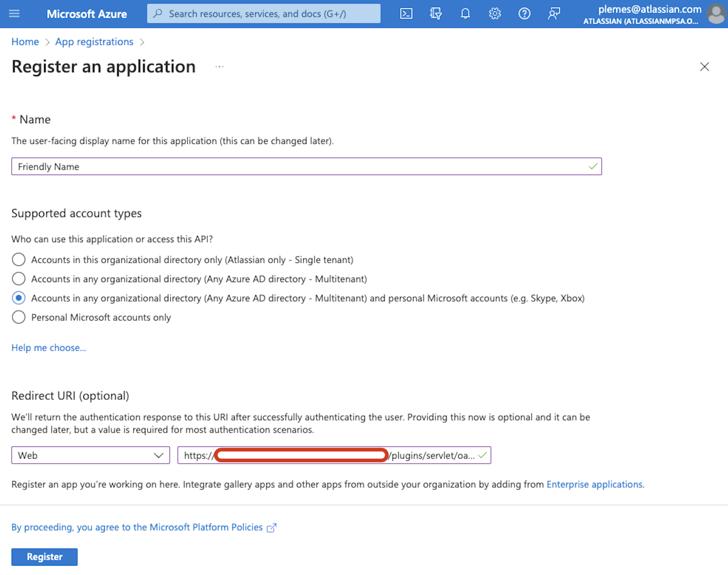
Task: Go to Home breadcrumb
Action: coord(25,42)
